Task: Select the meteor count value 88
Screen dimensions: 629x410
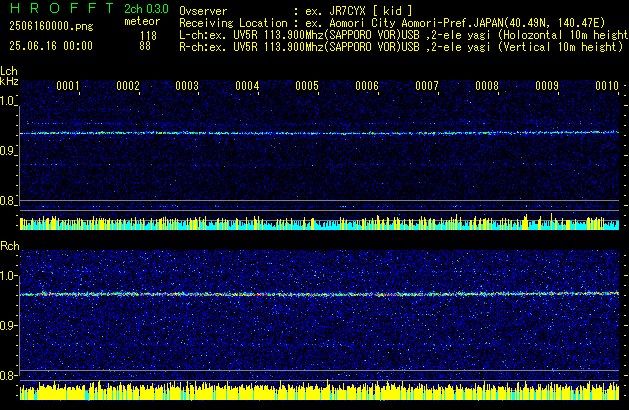Action: [x=145, y=46]
